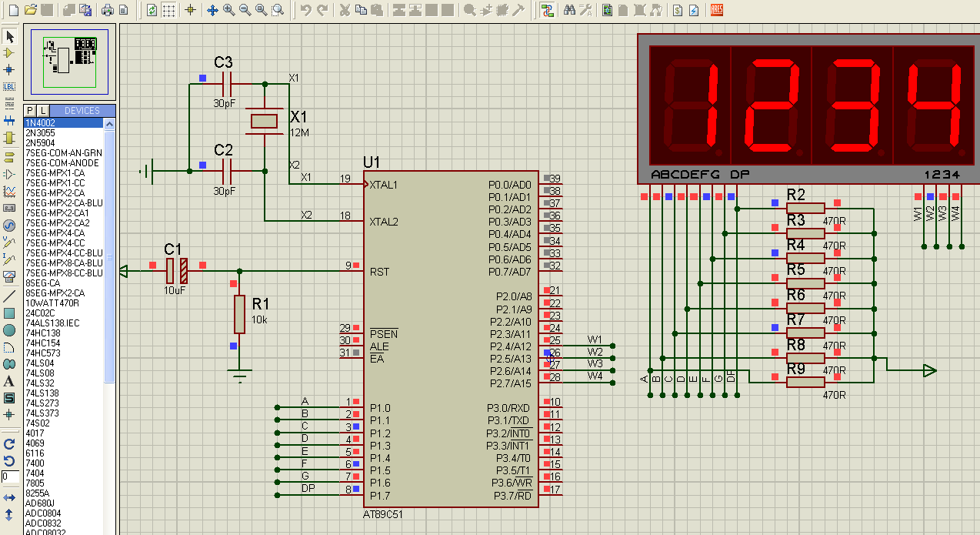Screen dimensions: 980x535
Task: Click the rotation angle input field
Action: [10, 476]
